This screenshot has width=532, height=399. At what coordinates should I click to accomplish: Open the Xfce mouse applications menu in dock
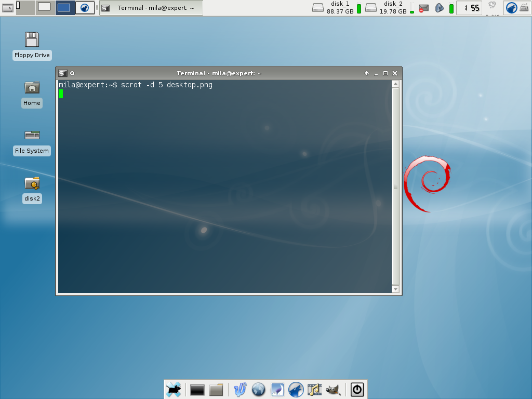[174, 390]
